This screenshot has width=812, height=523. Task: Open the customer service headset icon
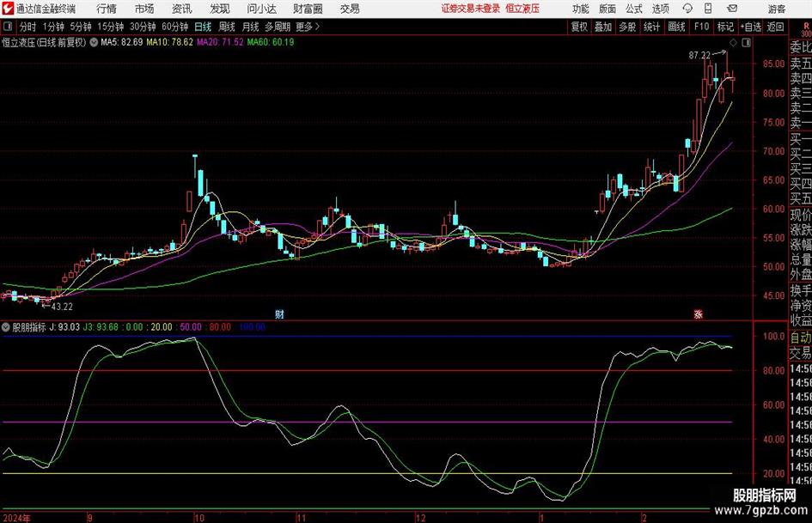687,9
